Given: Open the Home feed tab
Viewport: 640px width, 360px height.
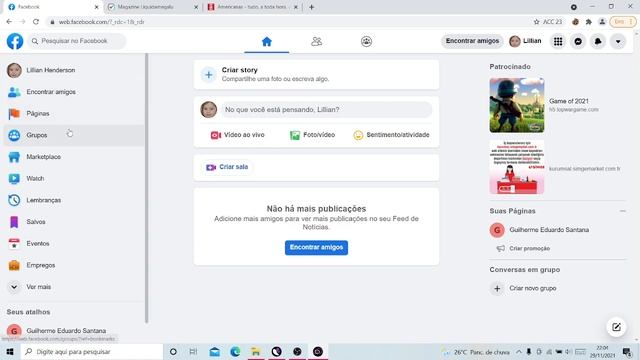Looking at the screenshot, I should click(x=267, y=42).
